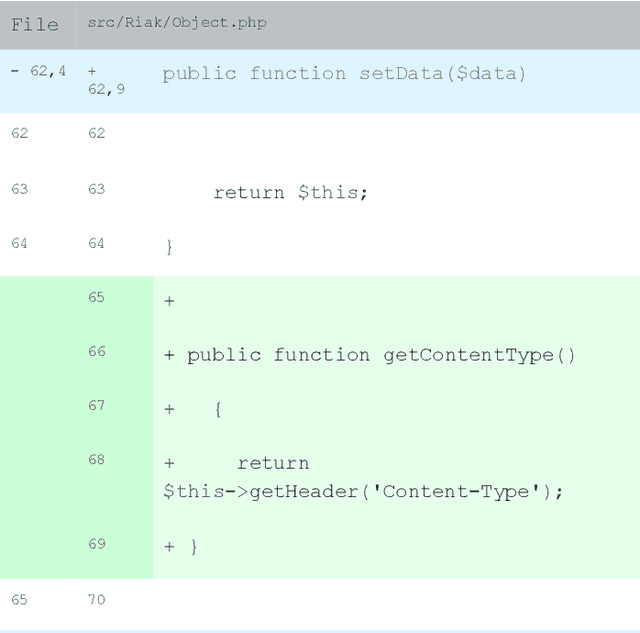Click the added closing brace on line 69

[193, 547]
